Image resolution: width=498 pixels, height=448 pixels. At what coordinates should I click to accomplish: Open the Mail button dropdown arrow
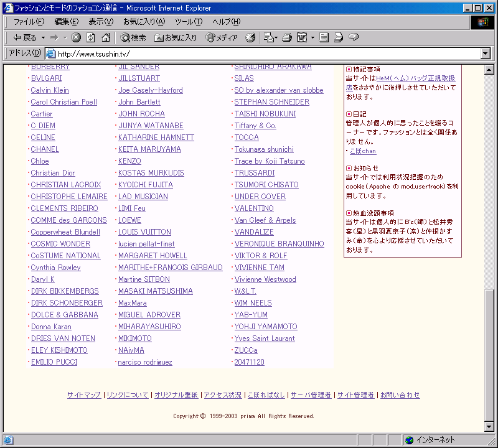pyautogui.click(x=276, y=38)
